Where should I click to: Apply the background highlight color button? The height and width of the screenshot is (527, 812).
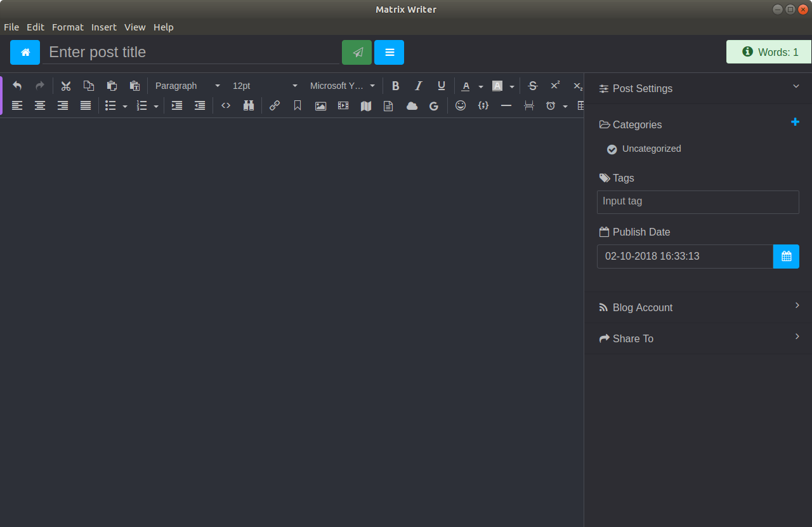(x=497, y=86)
